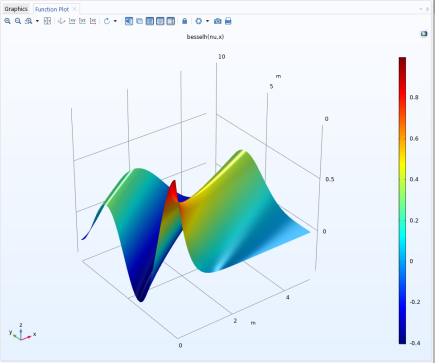This screenshot has width=435, height=363.
Task: Switch to the Graphics tab
Action: point(16,9)
